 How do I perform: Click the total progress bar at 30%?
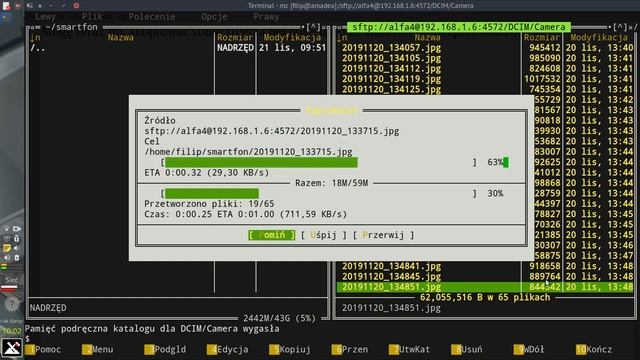click(318, 193)
